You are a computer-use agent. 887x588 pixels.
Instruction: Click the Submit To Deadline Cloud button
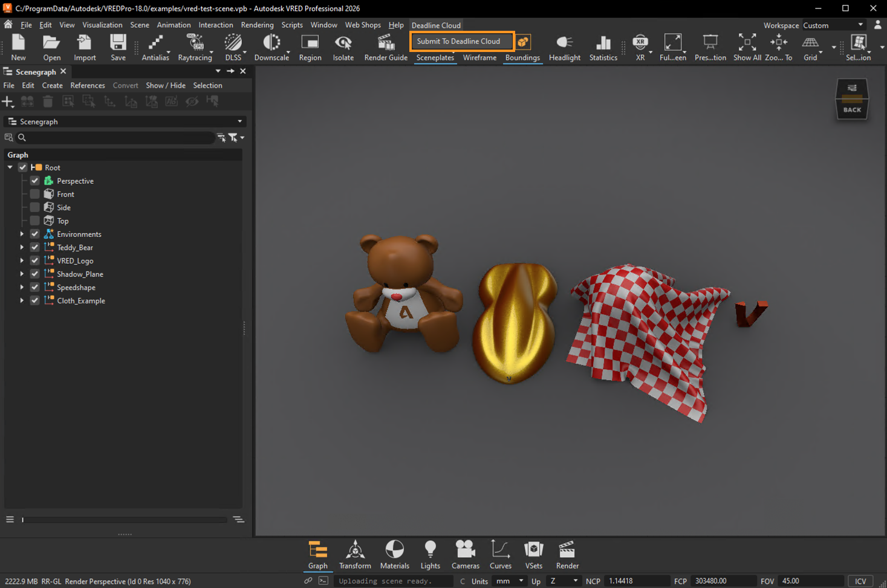(x=461, y=41)
